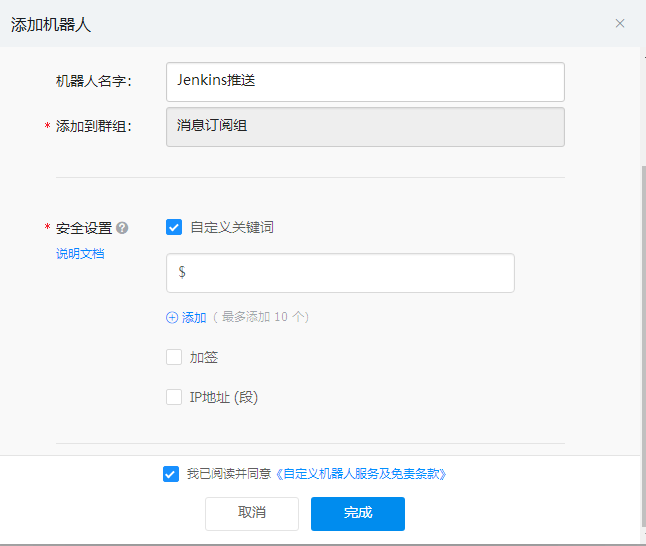
Task: Click the 添加机器人 dialog title
Action: click(x=51, y=25)
